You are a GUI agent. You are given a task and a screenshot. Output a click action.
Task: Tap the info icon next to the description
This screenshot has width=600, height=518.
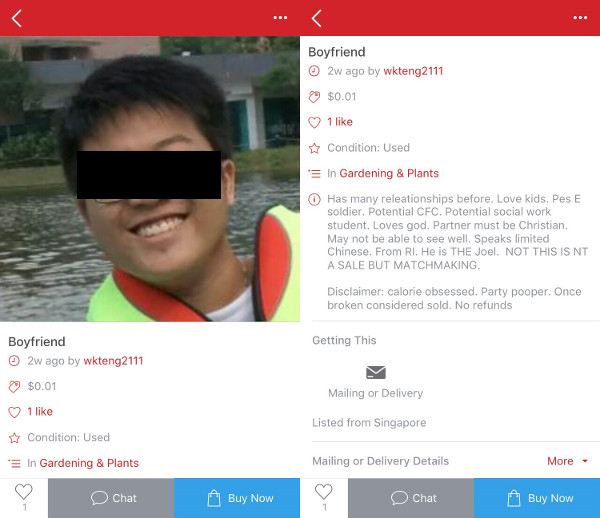click(x=314, y=199)
